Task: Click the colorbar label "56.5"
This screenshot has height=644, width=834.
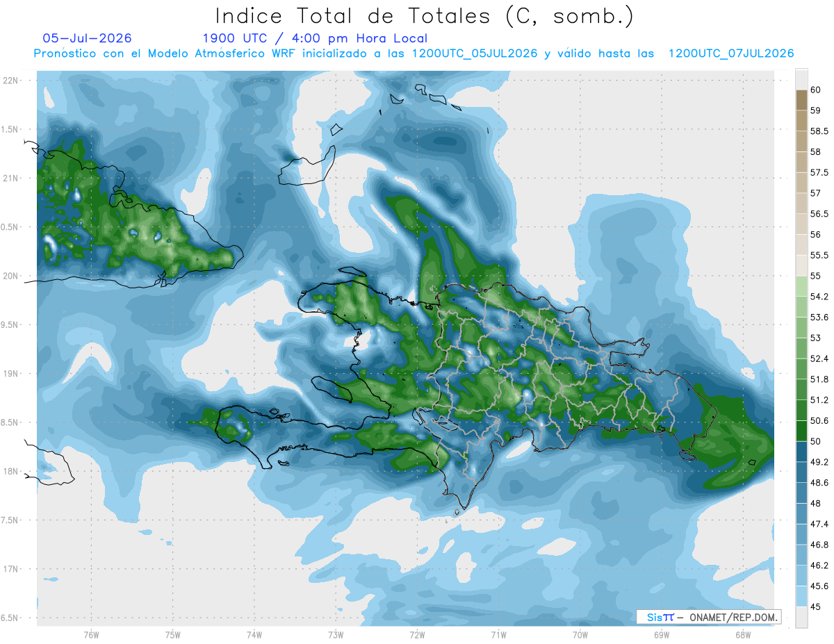Action: 821,214
